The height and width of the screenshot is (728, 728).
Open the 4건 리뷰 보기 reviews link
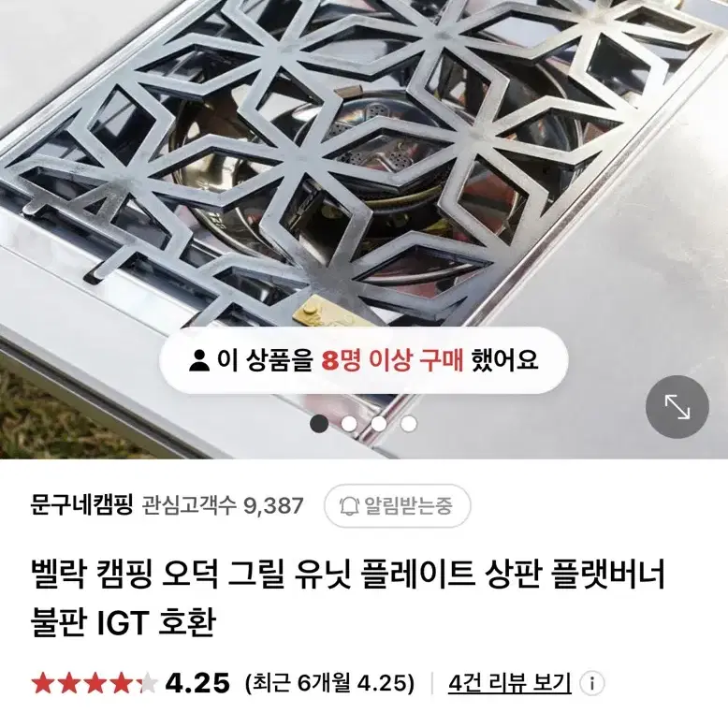[x=509, y=683]
